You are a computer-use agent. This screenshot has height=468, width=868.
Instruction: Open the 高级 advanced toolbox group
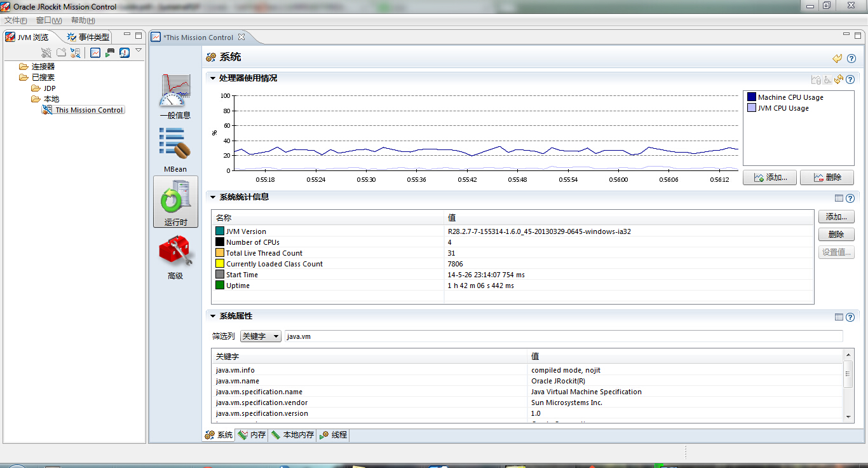coord(175,256)
